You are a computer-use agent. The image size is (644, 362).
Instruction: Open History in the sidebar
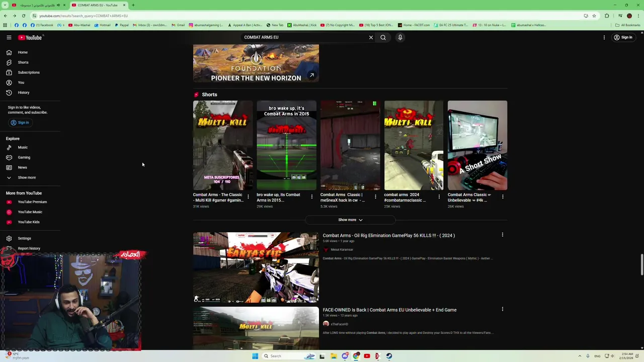point(24,93)
